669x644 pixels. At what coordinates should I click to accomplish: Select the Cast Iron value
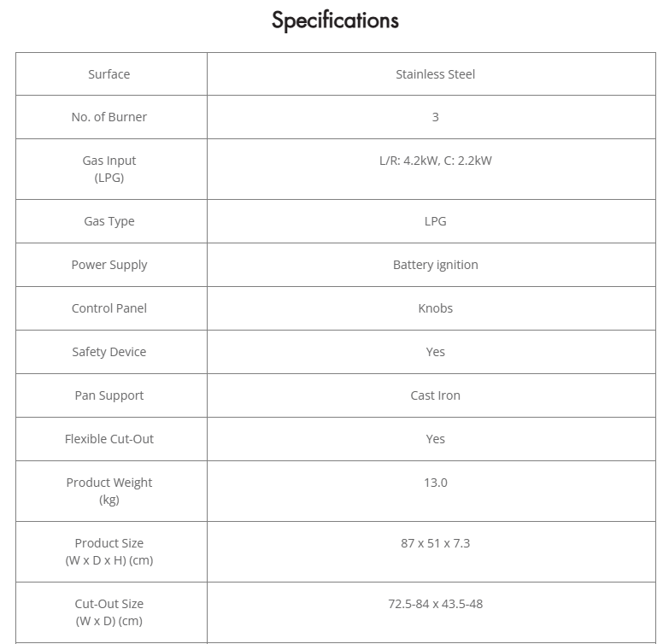click(435, 395)
